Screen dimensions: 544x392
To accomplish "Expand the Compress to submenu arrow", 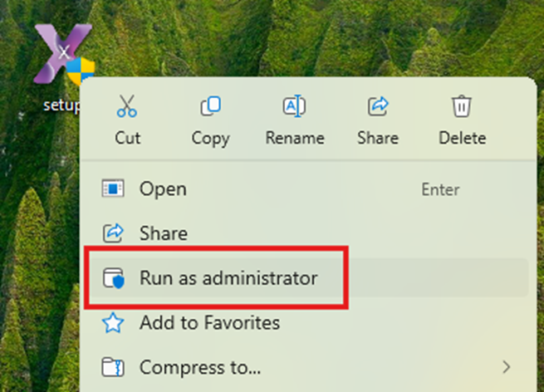I will pos(507,366).
